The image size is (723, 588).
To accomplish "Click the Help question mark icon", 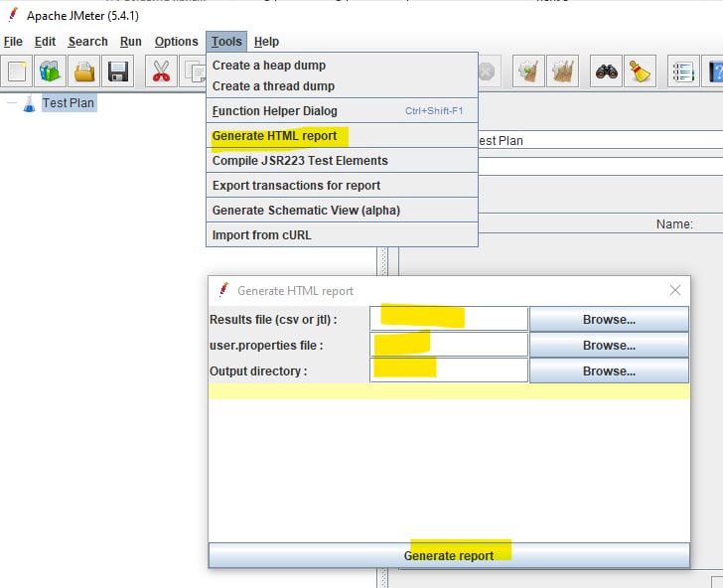I will point(713,72).
